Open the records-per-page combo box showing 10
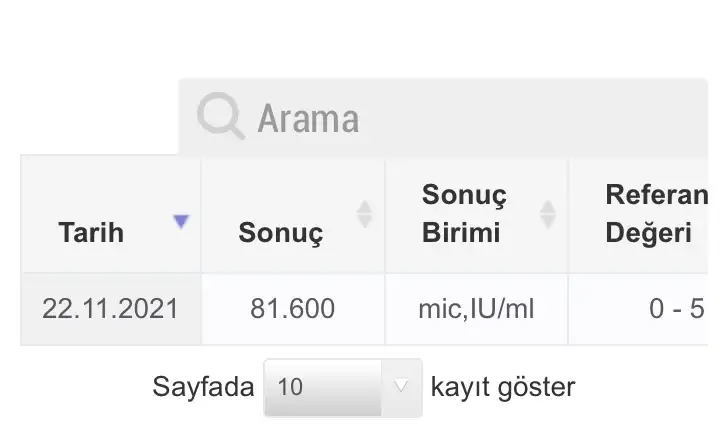This screenshot has width=727, height=441. coord(343,388)
